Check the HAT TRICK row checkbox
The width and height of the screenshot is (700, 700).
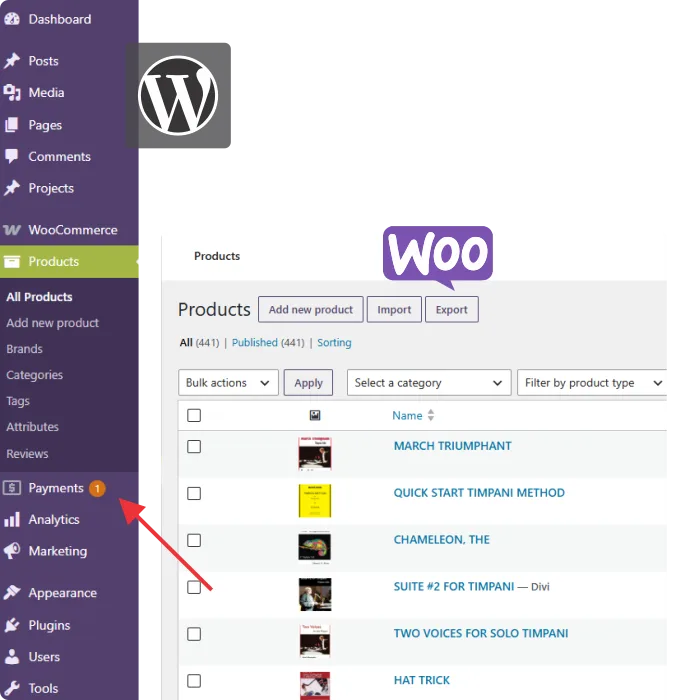194,681
